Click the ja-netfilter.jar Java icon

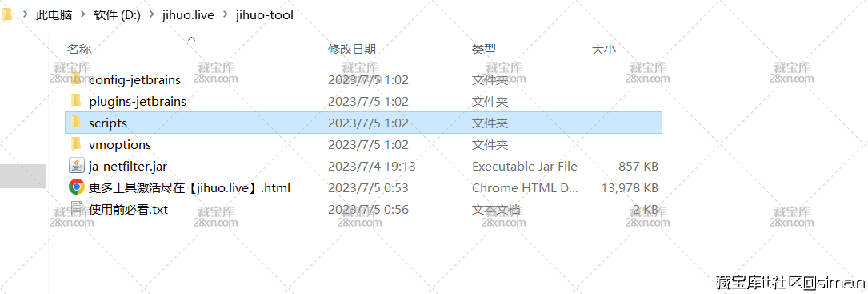[x=76, y=166]
